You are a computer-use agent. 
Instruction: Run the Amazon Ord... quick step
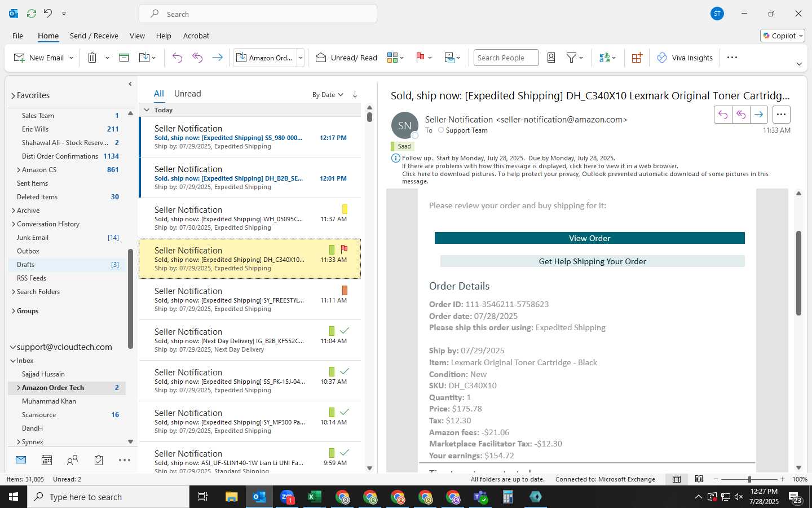coord(265,58)
